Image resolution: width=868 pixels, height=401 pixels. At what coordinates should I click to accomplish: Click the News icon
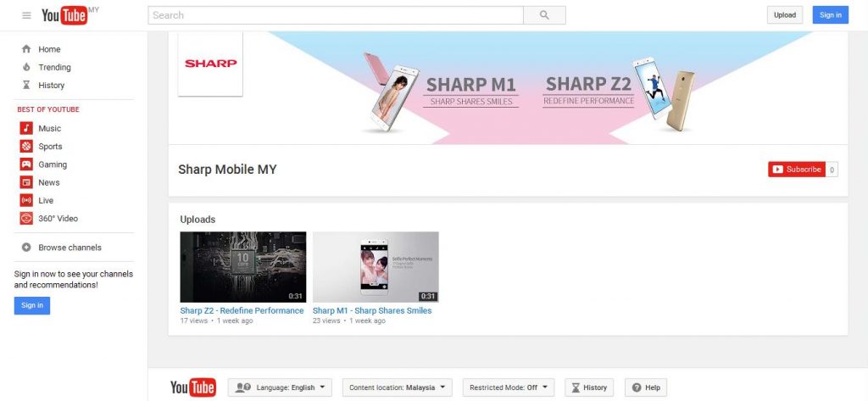coord(26,182)
